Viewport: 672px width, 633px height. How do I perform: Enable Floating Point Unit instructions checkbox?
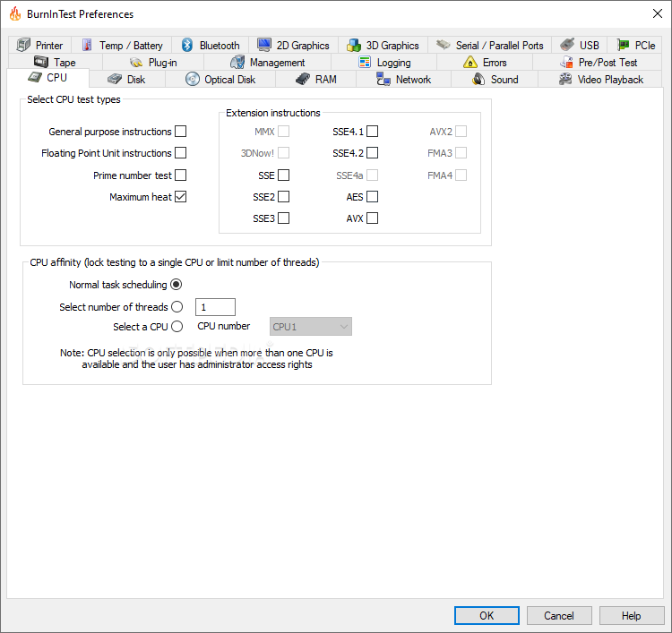coord(181,152)
